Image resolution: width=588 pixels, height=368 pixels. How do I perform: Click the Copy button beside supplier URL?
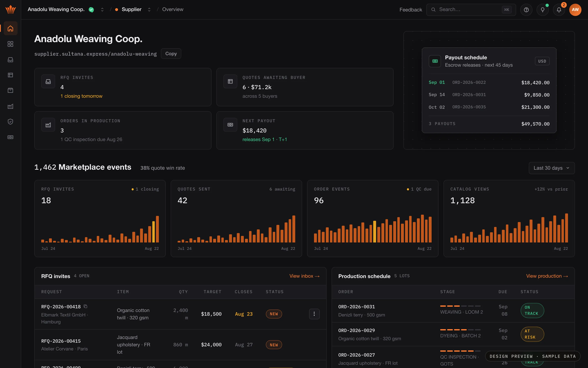point(171,54)
